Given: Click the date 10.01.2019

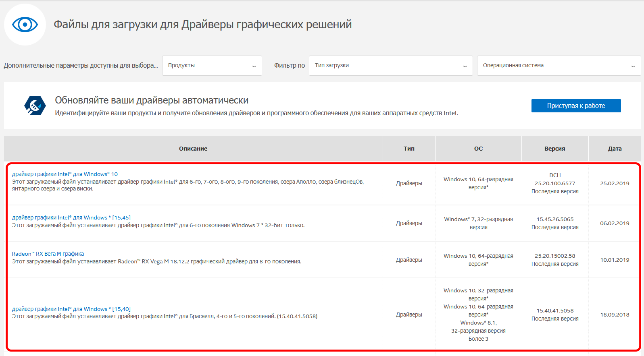Looking at the screenshot, I should point(615,260).
